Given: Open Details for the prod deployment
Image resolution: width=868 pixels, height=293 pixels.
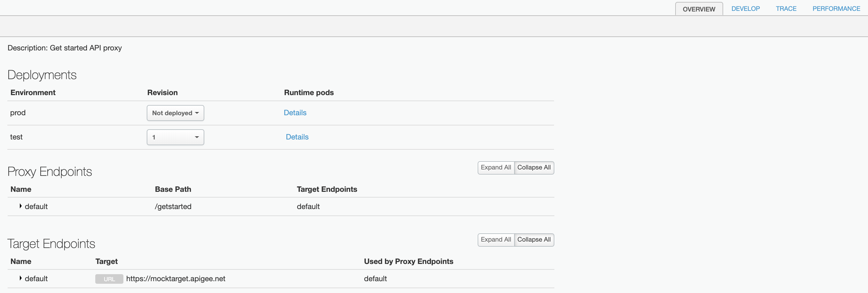Looking at the screenshot, I should coord(295,113).
